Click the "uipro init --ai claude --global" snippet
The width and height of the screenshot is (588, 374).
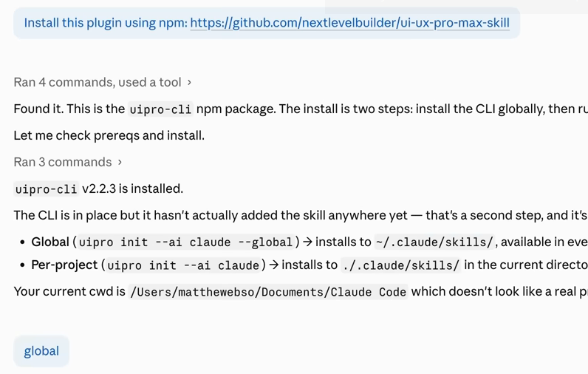pos(185,242)
